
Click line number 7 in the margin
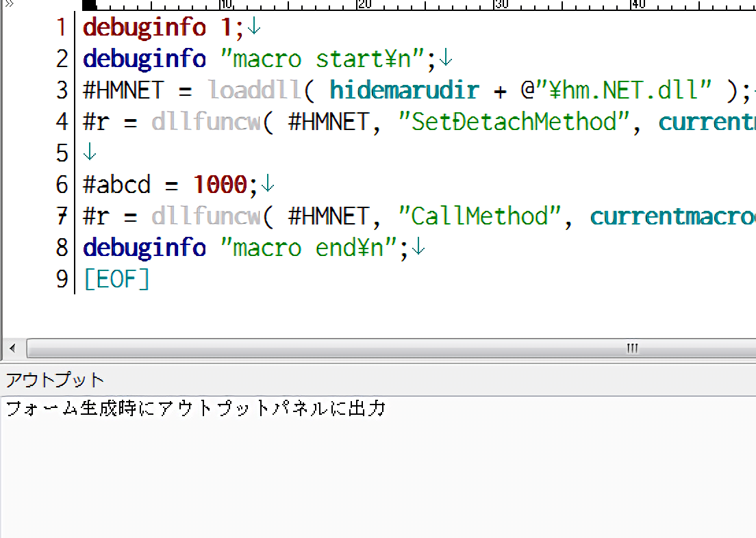[x=62, y=216]
